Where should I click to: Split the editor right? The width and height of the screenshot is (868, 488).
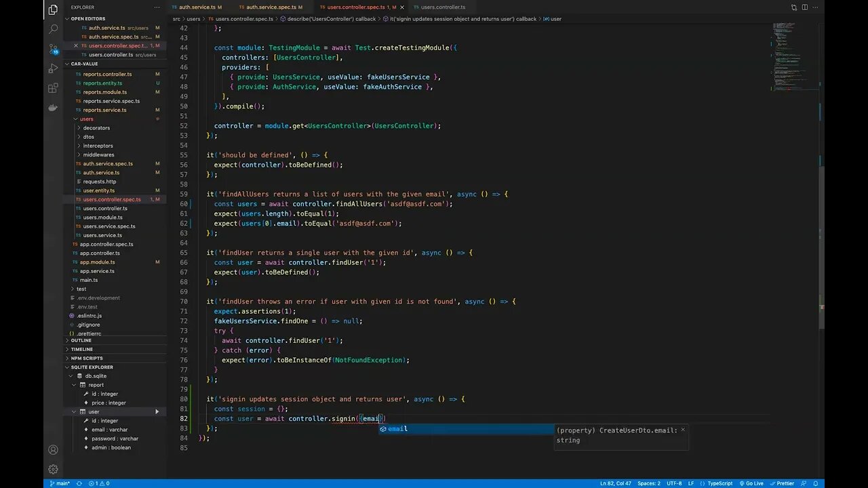[x=805, y=7]
